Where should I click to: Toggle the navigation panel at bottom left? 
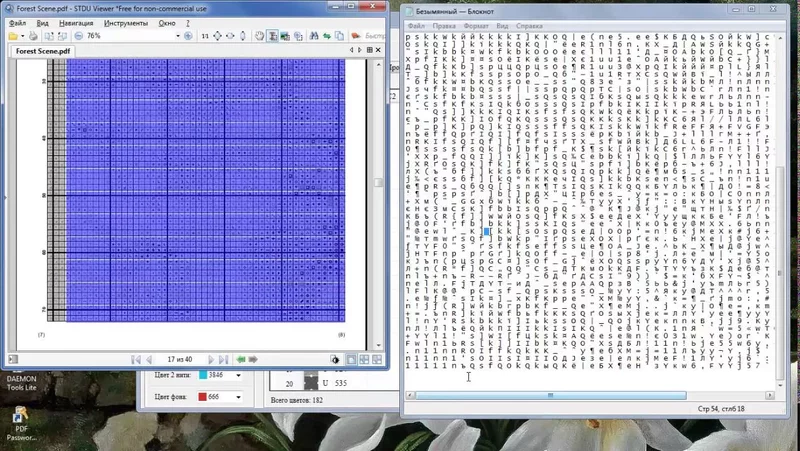click(x=13, y=360)
